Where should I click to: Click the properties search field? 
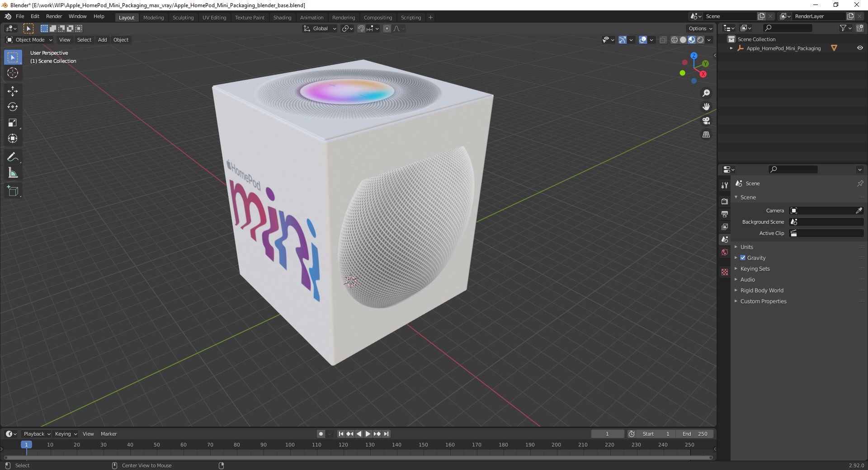[793, 169]
